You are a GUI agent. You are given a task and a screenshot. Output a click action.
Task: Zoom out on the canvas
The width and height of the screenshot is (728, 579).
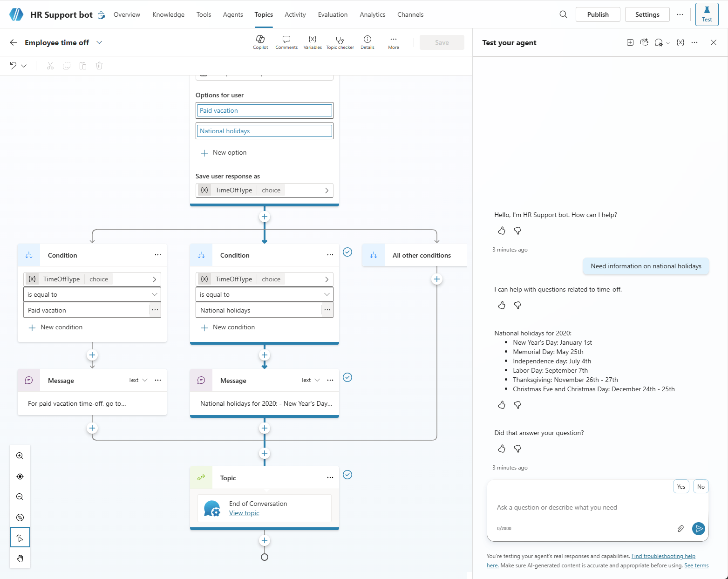tap(20, 497)
